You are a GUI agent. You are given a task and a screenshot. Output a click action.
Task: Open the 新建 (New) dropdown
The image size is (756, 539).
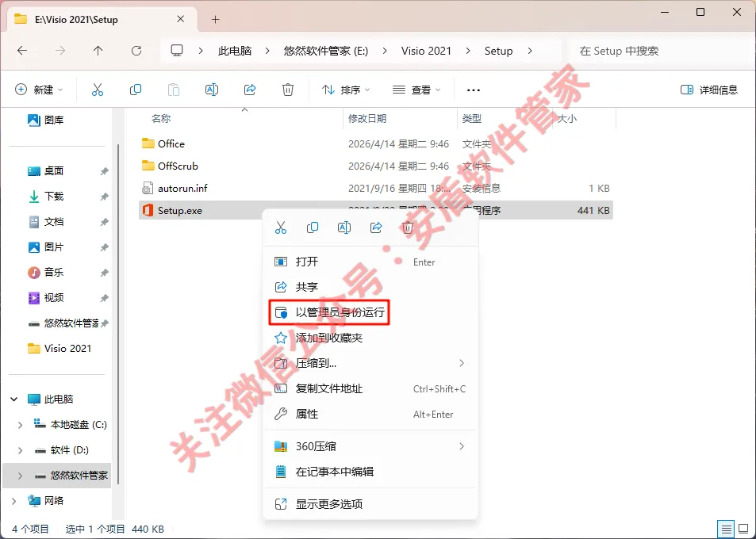39,90
